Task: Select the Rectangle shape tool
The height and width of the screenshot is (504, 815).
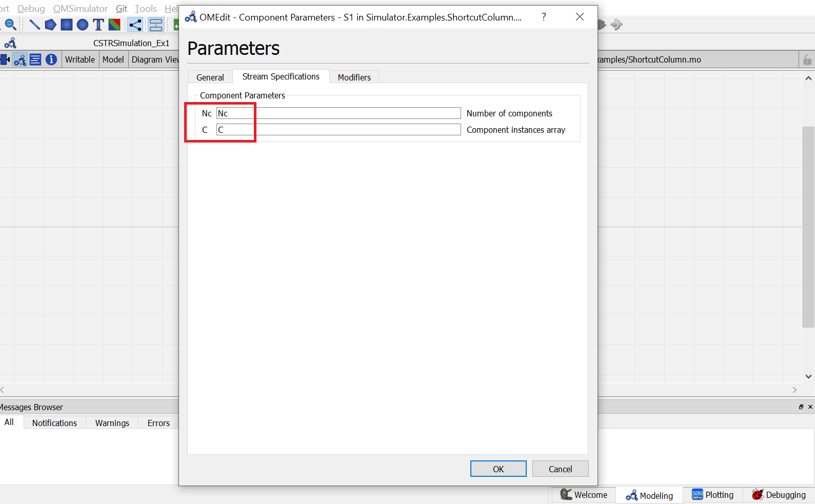Action: click(67, 24)
